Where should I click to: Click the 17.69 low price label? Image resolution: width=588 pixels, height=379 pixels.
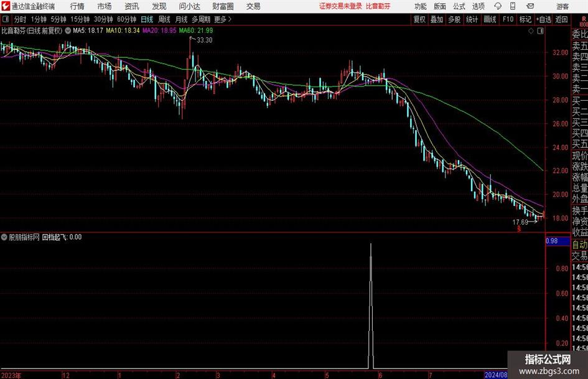520,222
